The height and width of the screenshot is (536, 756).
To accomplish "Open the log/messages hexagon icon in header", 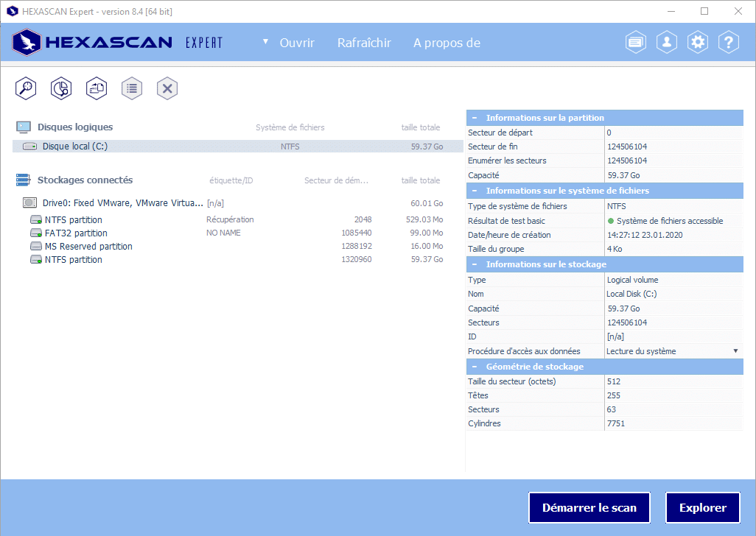I will point(636,43).
